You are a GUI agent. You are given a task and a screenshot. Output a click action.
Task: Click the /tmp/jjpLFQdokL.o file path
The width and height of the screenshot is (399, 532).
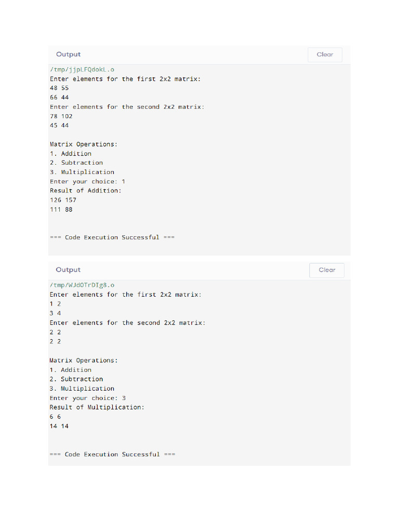click(82, 70)
